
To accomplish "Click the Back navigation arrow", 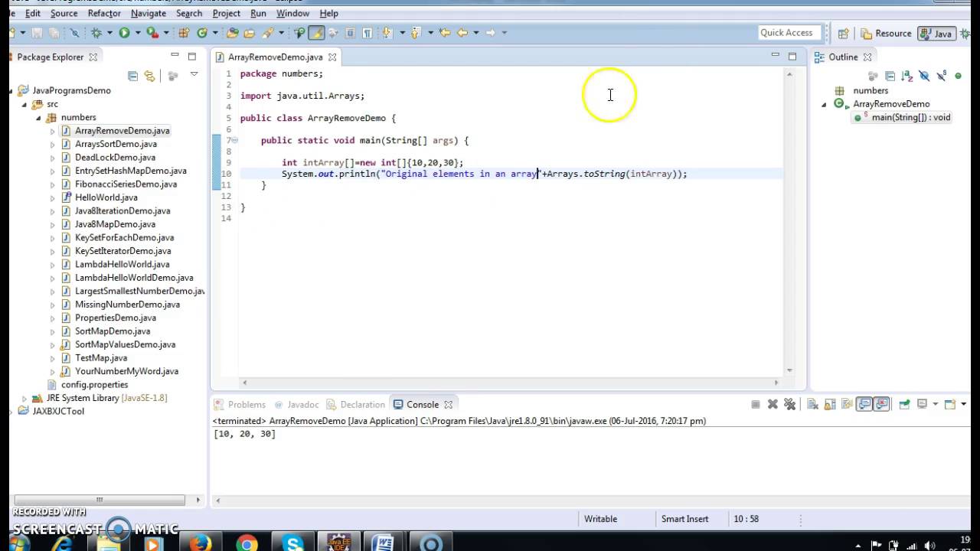I will pyautogui.click(x=462, y=33).
